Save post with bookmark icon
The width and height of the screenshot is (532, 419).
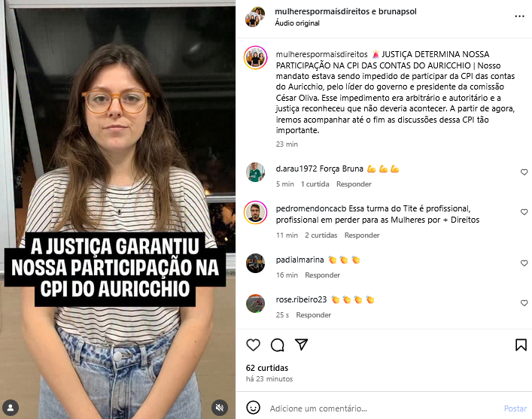tap(521, 345)
